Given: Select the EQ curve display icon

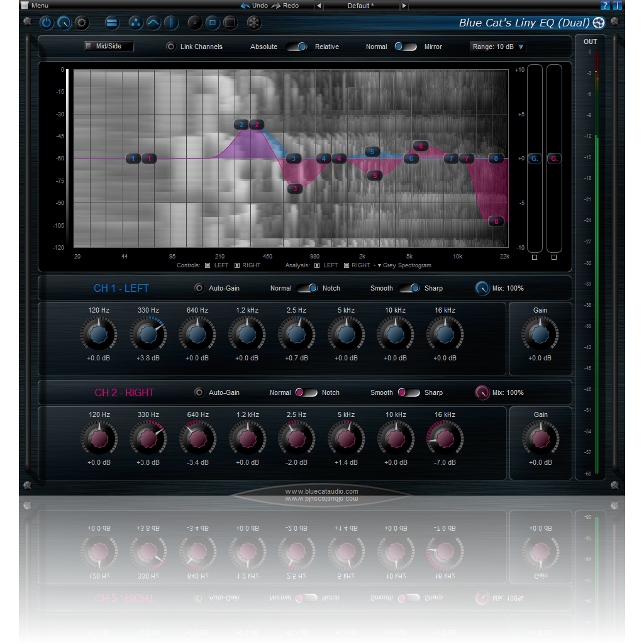Looking at the screenshot, I should 153,23.
